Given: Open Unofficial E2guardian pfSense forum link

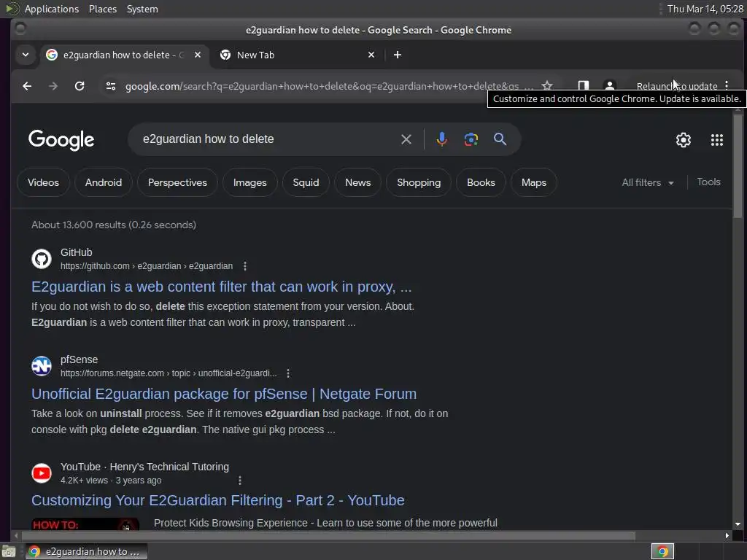Looking at the screenshot, I should [x=224, y=394].
